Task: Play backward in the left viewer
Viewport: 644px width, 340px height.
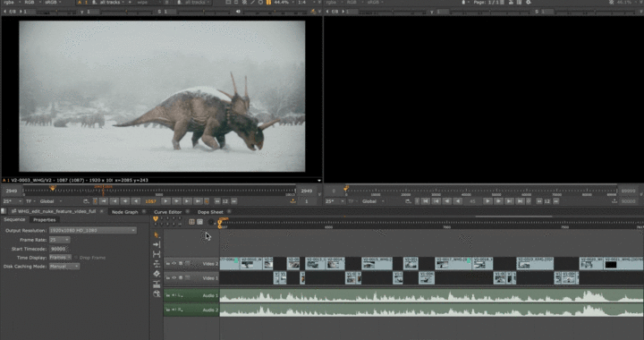Action: (x=136, y=201)
